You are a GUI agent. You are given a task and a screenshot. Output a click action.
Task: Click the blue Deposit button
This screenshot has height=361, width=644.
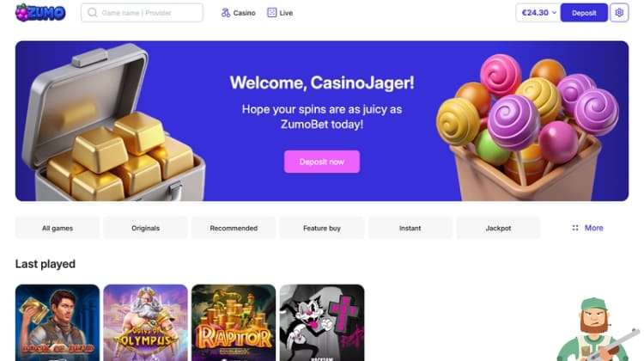[584, 13]
